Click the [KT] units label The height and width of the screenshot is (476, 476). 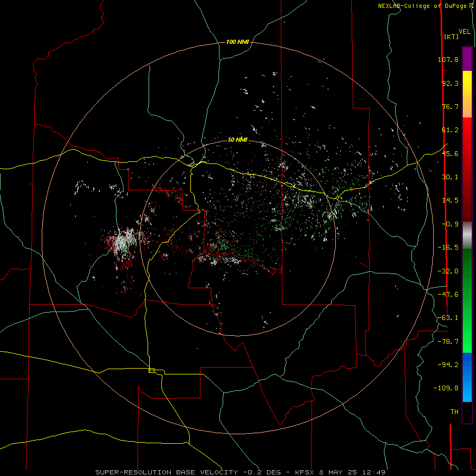click(x=451, y=36)
